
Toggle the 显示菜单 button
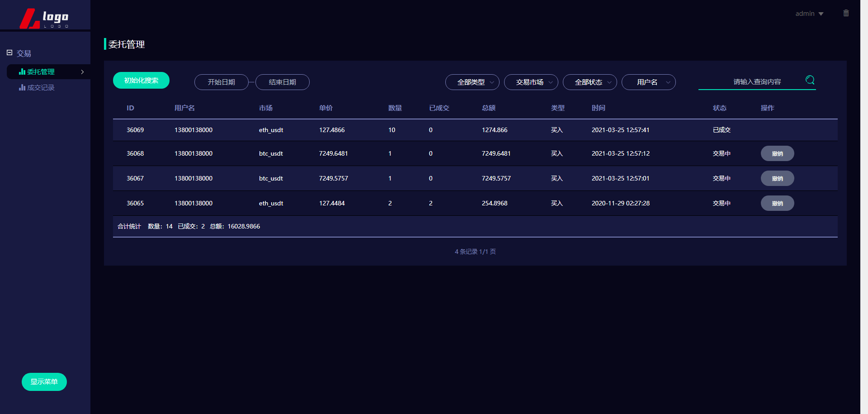pos(44,382)
